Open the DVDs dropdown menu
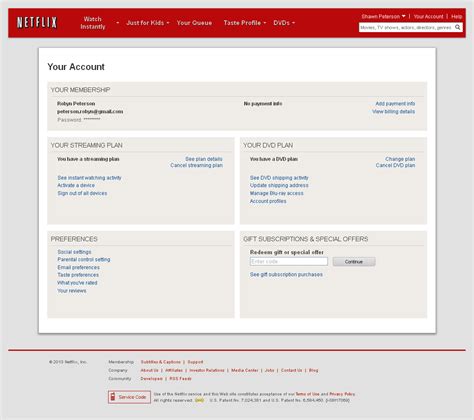 point(284,23)
